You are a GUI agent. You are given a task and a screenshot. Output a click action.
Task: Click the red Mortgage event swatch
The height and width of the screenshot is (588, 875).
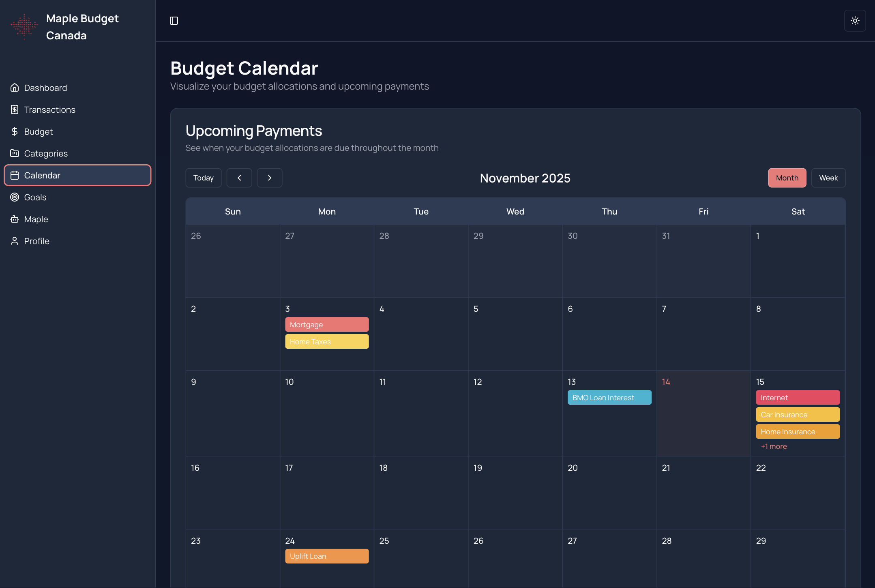[326, 324]
